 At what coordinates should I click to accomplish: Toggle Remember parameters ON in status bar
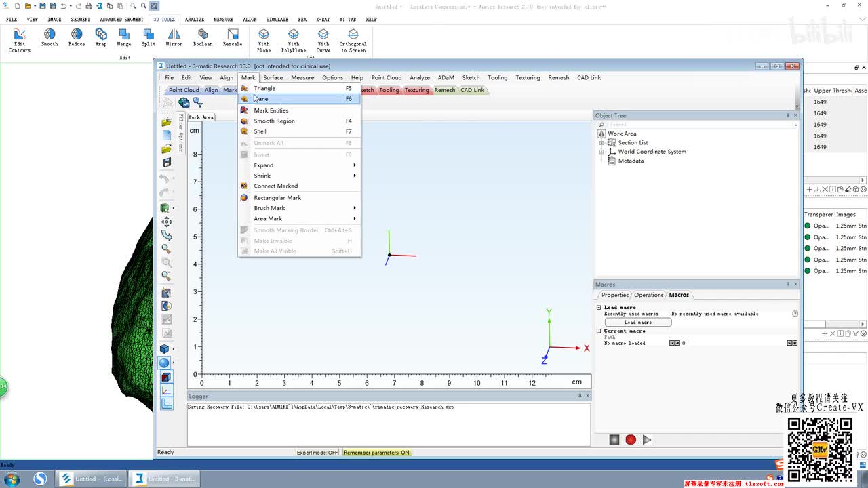click(x=376, y=453)
